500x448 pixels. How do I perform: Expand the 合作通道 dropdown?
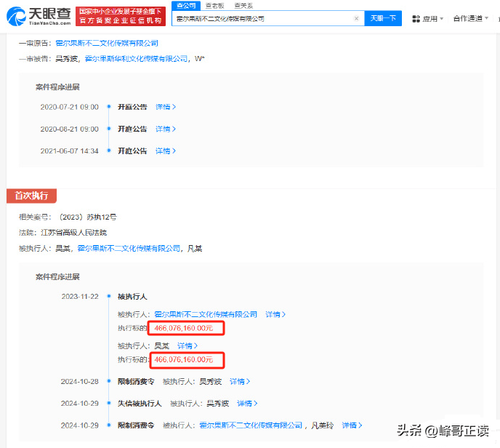[471, 18]
